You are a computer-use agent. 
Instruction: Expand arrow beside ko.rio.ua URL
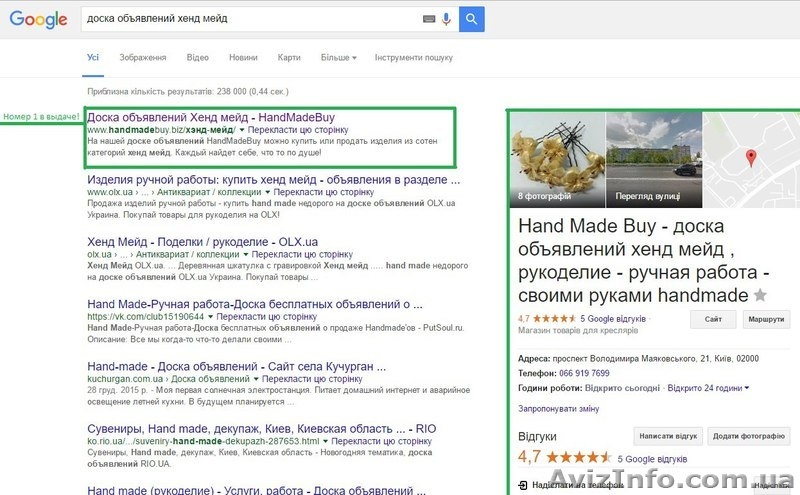point(326,441)
